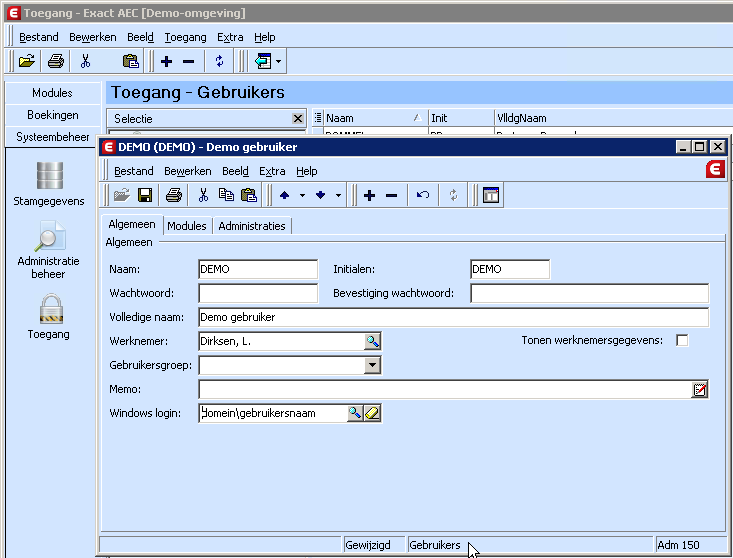Click printer icon in main Toegang toolbar

tap(56, 61)
